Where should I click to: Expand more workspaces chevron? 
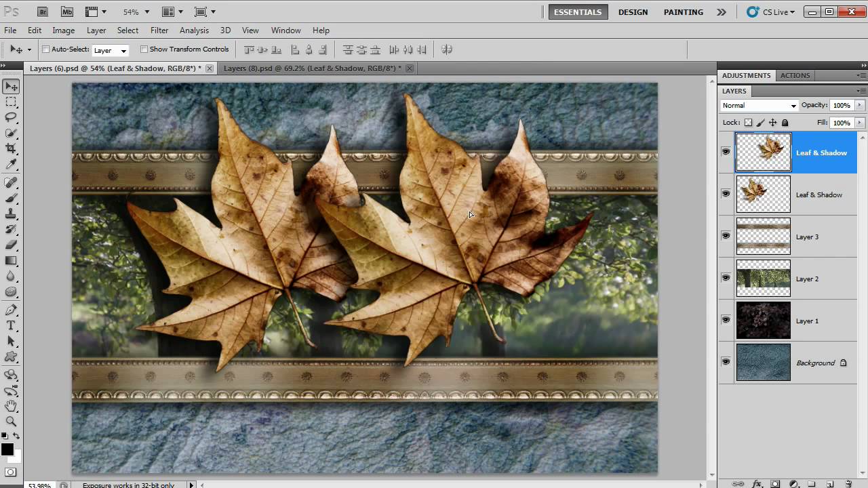(722, 12)
